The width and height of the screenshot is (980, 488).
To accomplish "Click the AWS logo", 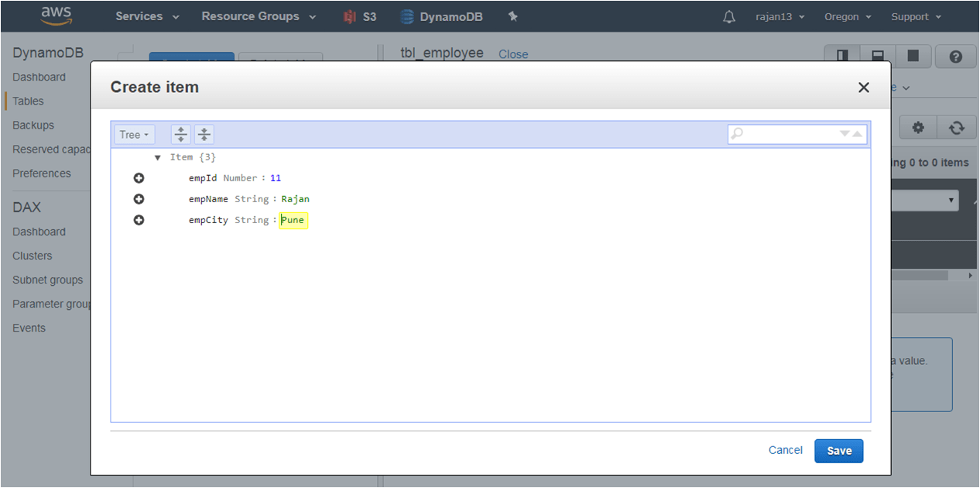I will pyautogui.click(x=57, y=15).
